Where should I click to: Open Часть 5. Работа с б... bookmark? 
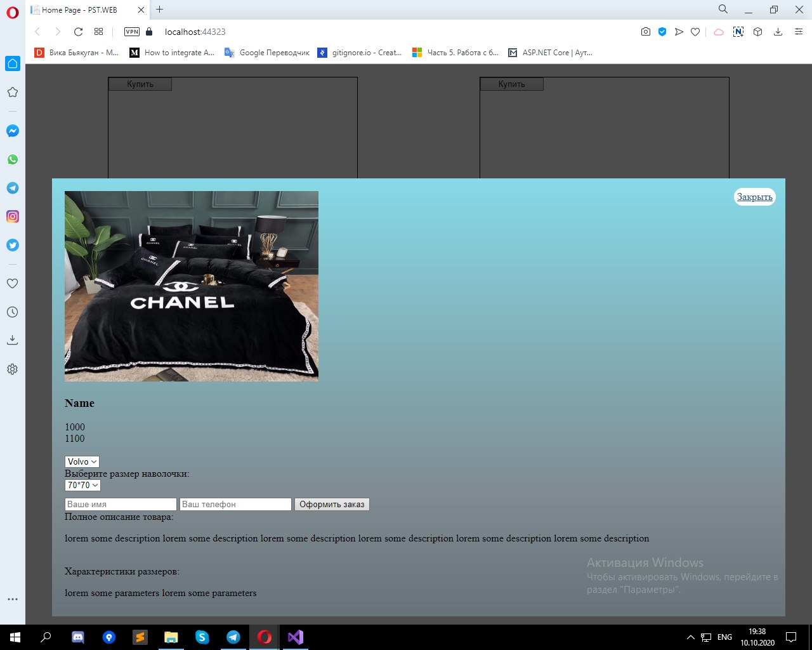(x=455, y=53)
